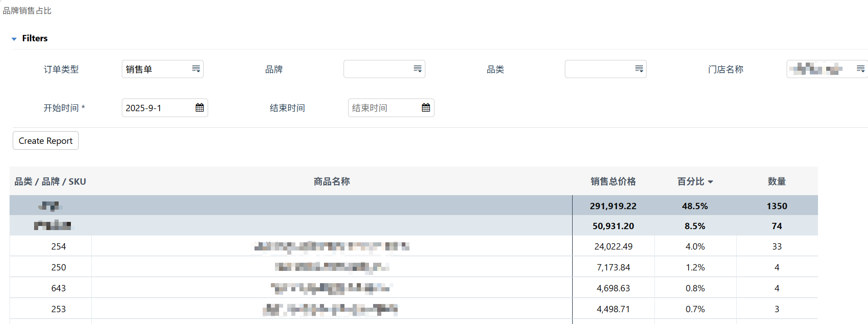Click the quantity cell 74
This screenshot has height=324, width=868.
pos(777,226)
